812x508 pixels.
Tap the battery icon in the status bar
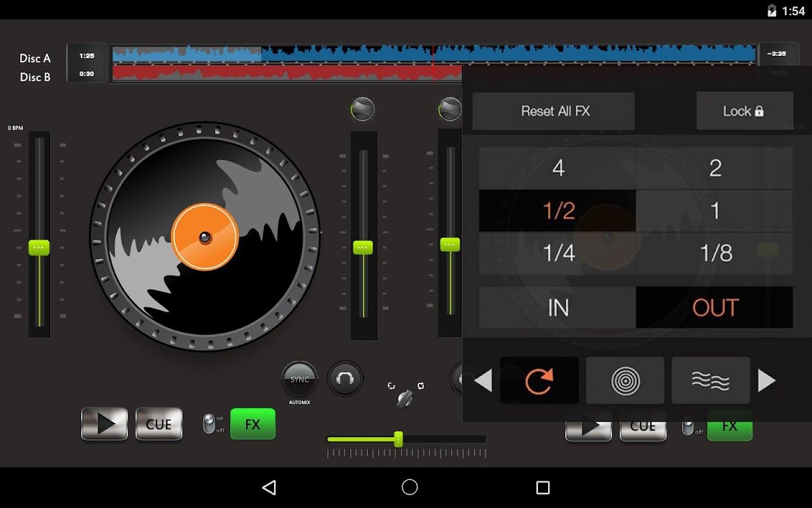(x=772, y=11)
